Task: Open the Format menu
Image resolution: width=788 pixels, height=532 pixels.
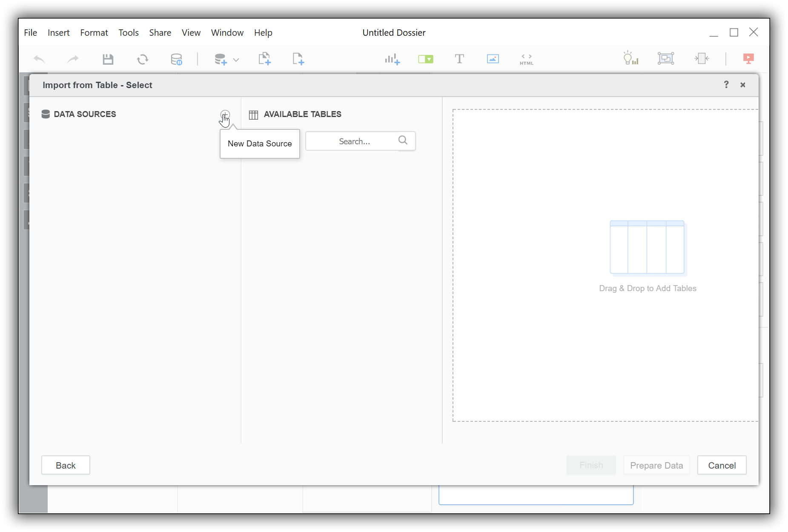Action: point(94,32)
